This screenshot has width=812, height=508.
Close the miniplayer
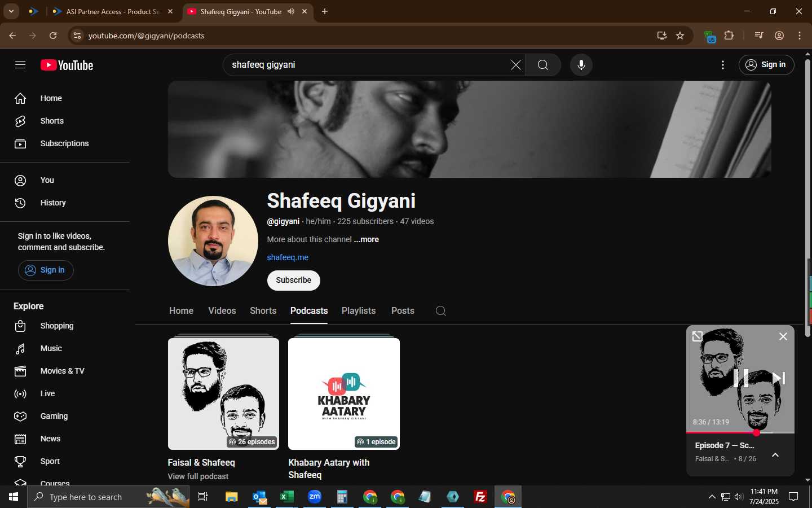(783, 336)
